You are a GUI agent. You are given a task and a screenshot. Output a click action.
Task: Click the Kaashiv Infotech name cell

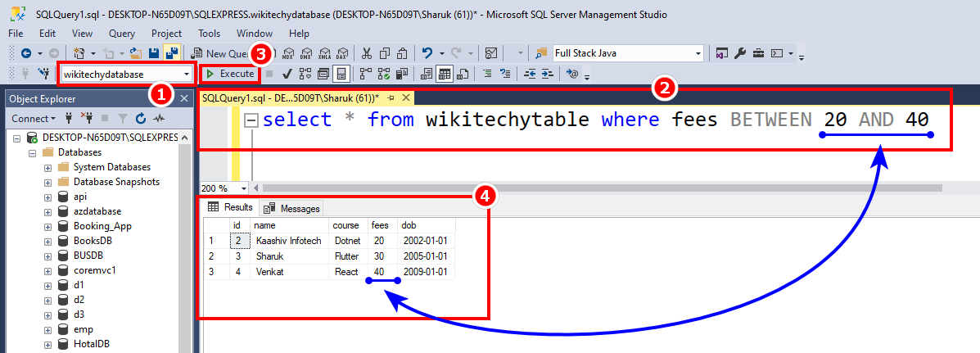[288, 241]
